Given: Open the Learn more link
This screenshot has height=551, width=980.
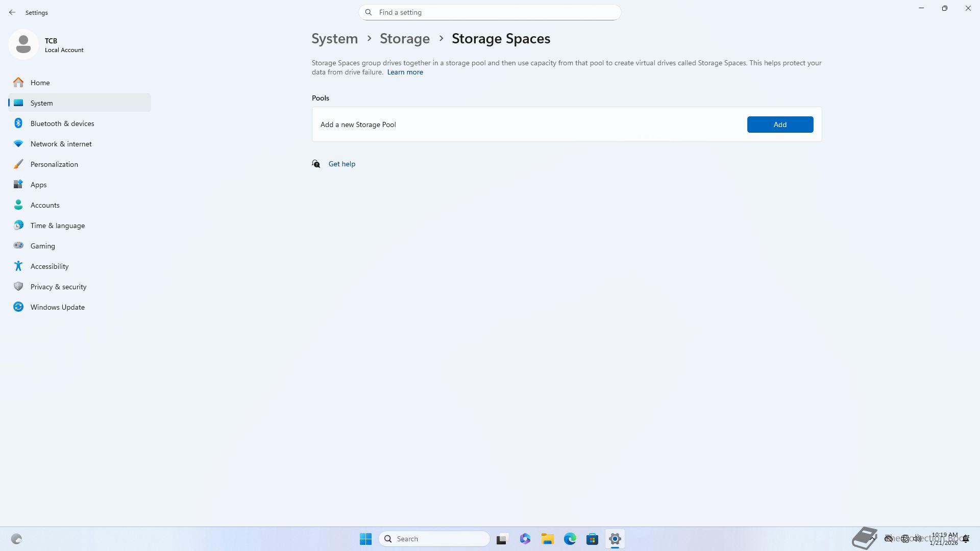Looking at the screenshot, I should 405,72.
